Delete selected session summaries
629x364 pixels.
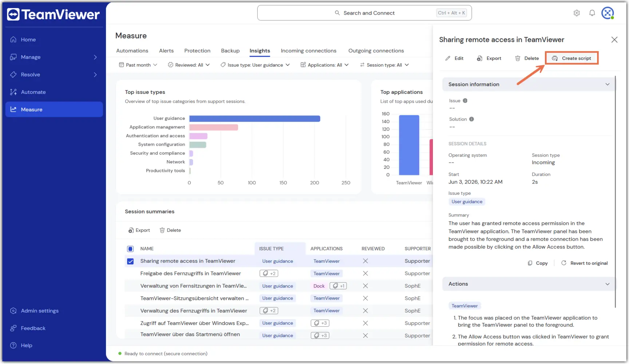(x=170, y=230)
